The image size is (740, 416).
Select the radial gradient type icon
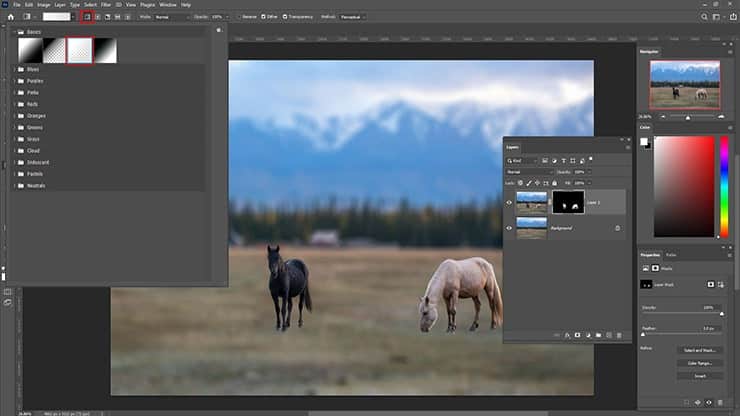(98, 17)
